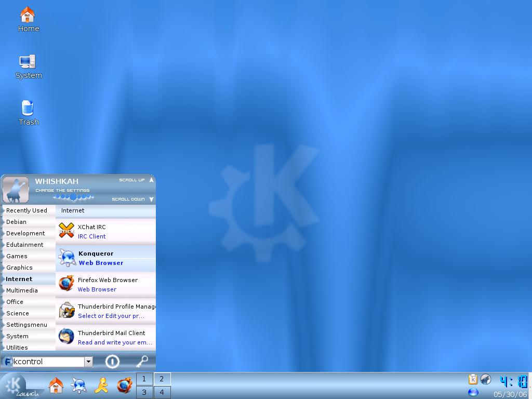Viewport: 532px width, 399px height.
Task: Select the Office category
Action: (29, 302)
